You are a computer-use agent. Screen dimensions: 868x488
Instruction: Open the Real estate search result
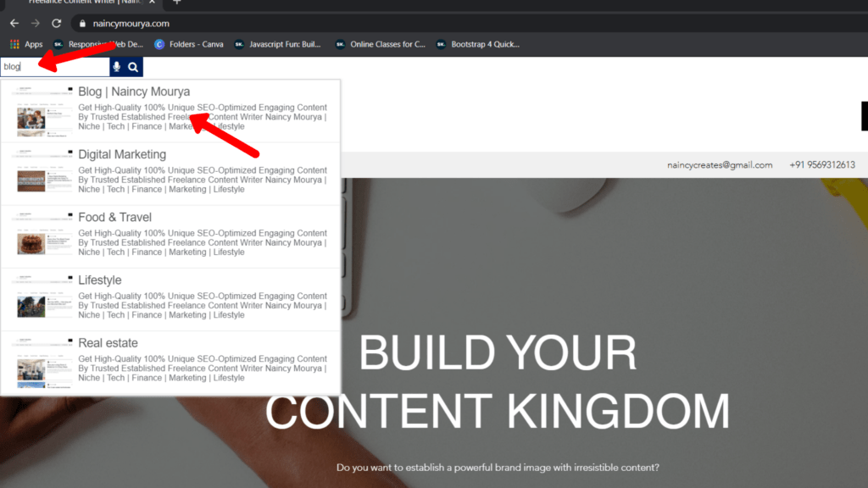108,342
